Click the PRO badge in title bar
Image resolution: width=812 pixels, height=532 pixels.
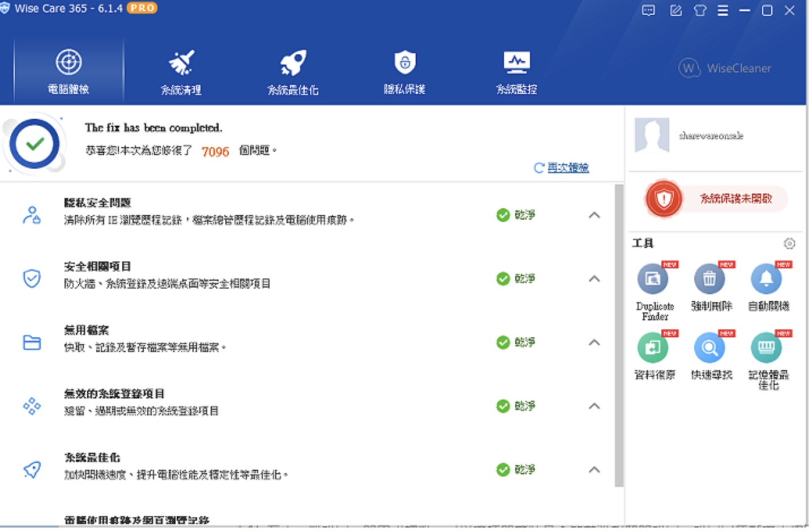[x=142, y=8]
